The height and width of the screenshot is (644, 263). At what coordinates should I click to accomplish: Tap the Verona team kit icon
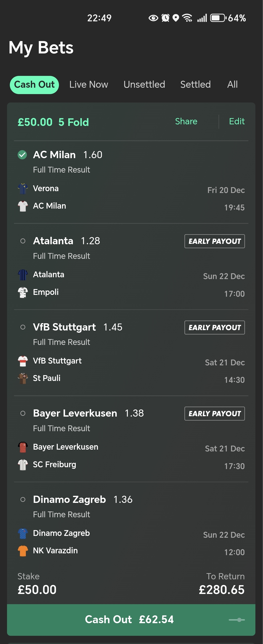(x=23, y=189)
